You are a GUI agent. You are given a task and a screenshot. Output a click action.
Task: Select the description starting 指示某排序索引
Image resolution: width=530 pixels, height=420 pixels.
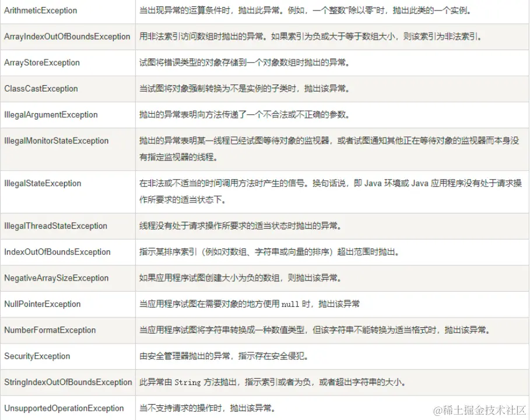[x=269, y=252]
